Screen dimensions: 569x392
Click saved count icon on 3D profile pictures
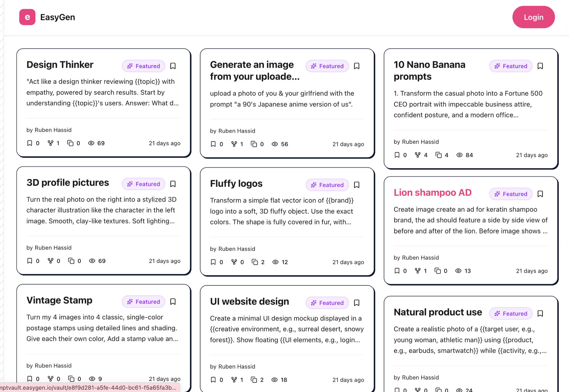[x=30, y=261]
